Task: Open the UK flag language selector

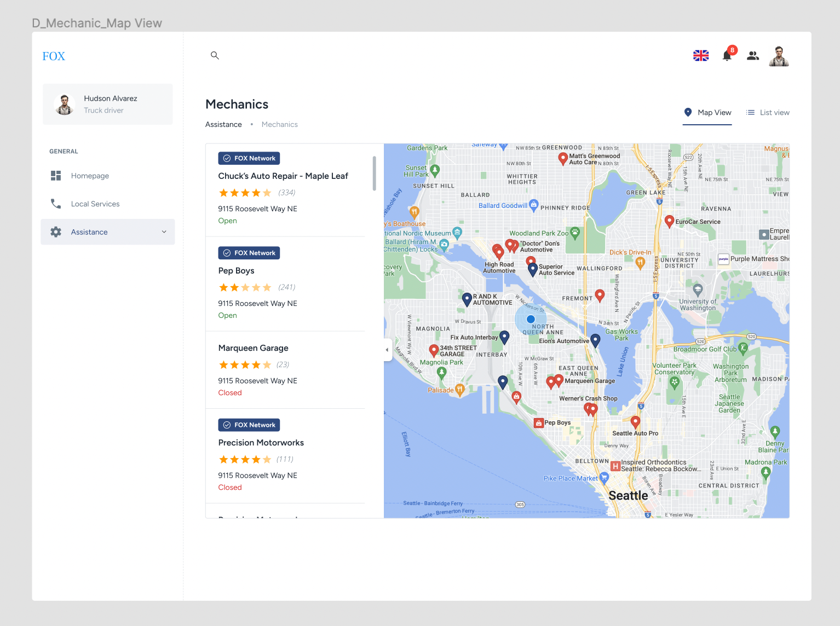Action: click(x=701, y=55)
